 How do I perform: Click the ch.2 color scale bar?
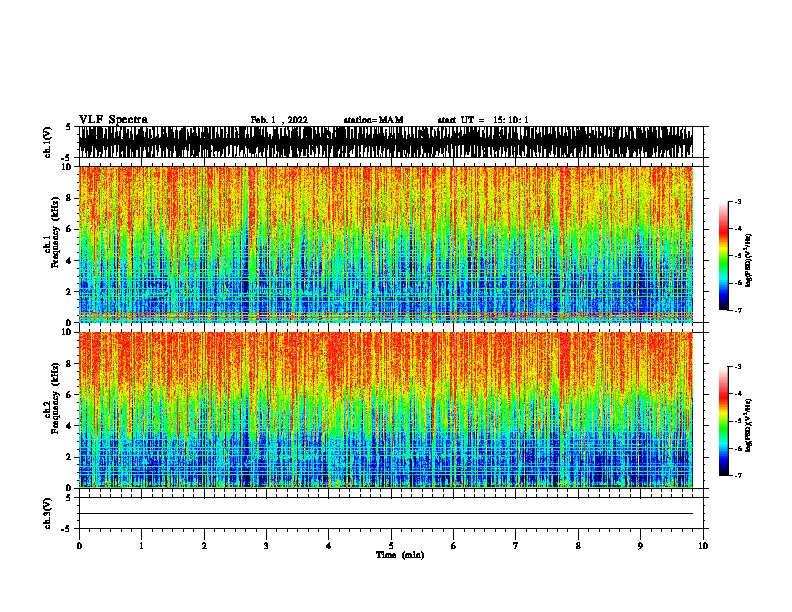(x=724, y=421)
